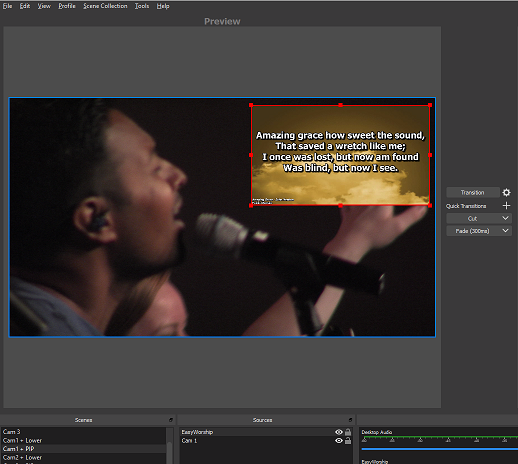Open the Tools menu
The width and height of the screenshot is (518, 464).
[x=142, y=6]
